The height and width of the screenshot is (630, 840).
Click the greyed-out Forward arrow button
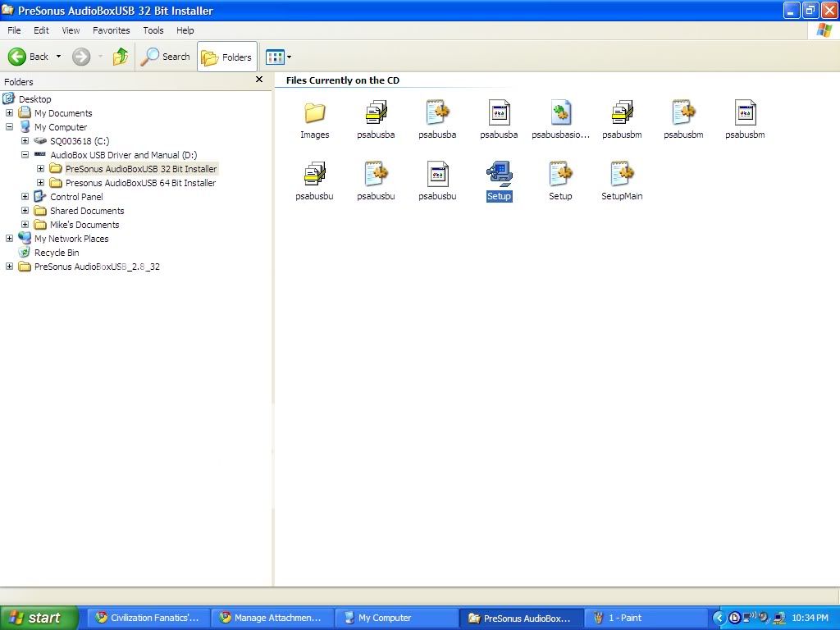81,57
